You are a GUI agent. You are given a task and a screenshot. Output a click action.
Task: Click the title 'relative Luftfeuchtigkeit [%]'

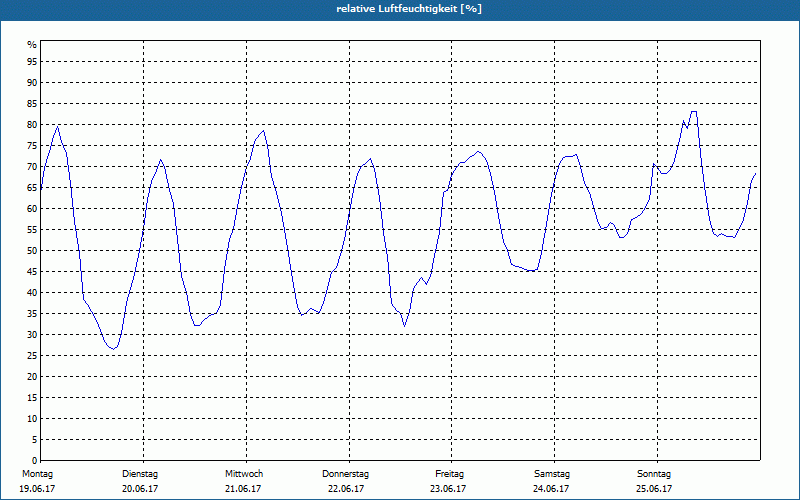pyautogui.click(x=409, y=9)
